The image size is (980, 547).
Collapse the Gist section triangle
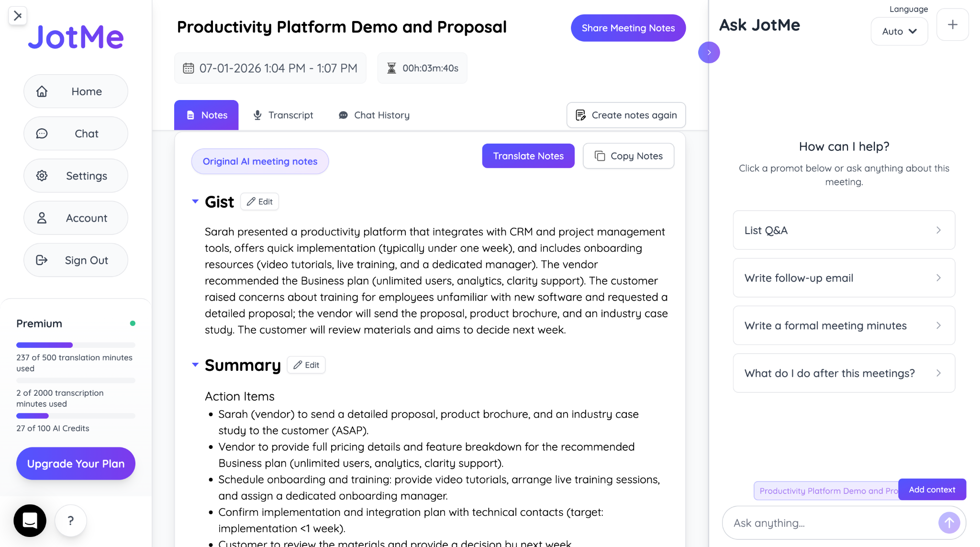tap(195, 201)
